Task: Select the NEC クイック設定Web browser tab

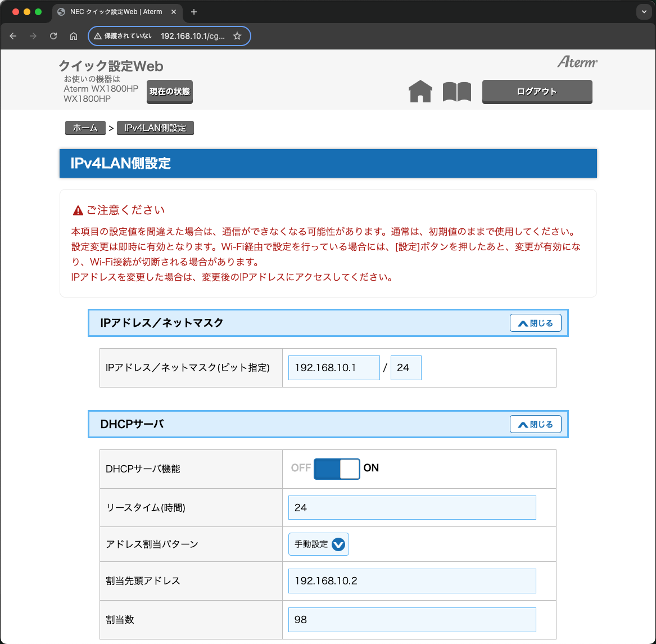Action: 117,12
